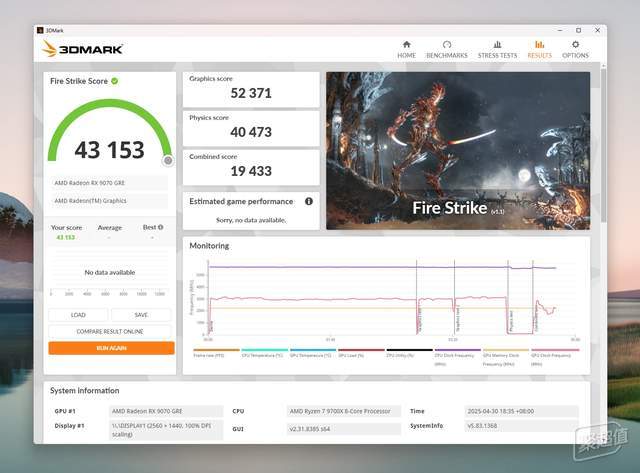Open the Options gear tab
The width and height of the screenshot is (640, 473).
(575, 50)
